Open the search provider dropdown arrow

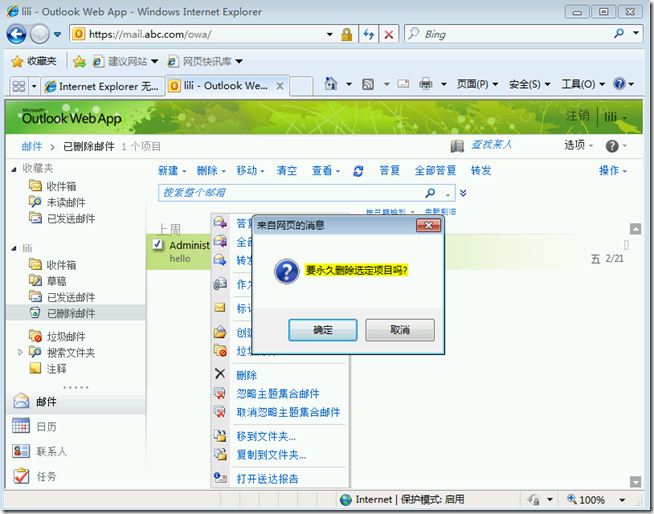636,33
